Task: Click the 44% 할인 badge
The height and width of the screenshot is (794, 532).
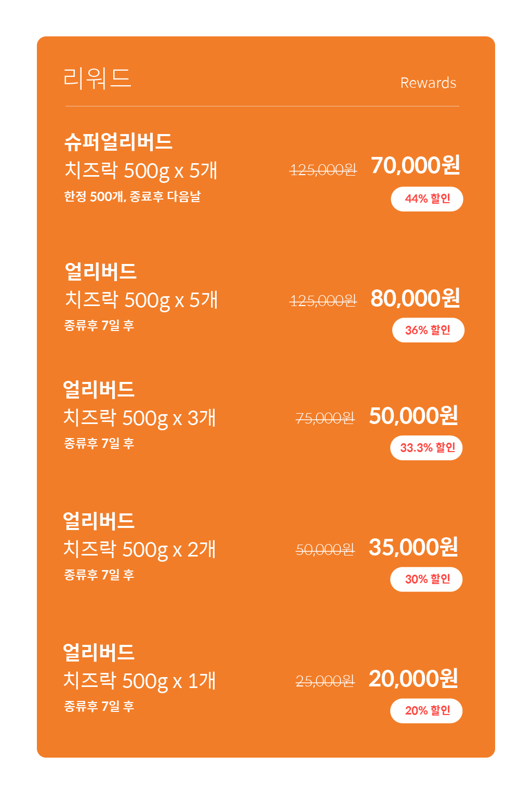Action: 427,199
